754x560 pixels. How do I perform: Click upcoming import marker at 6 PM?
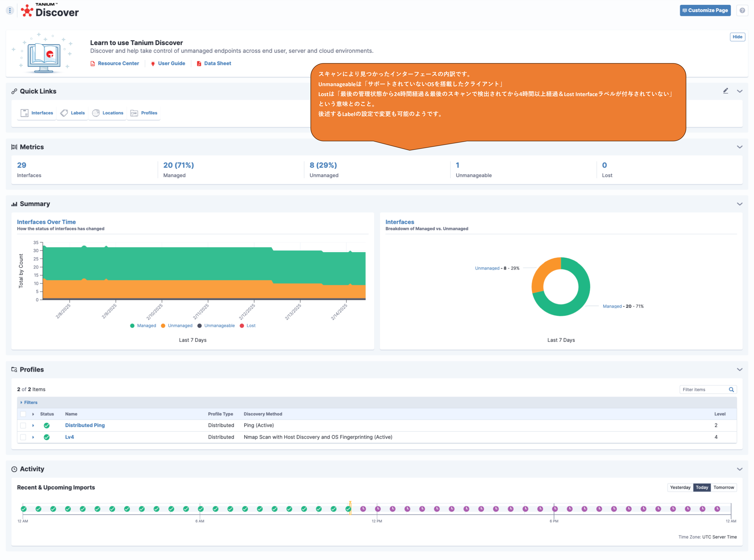(555, 509)
